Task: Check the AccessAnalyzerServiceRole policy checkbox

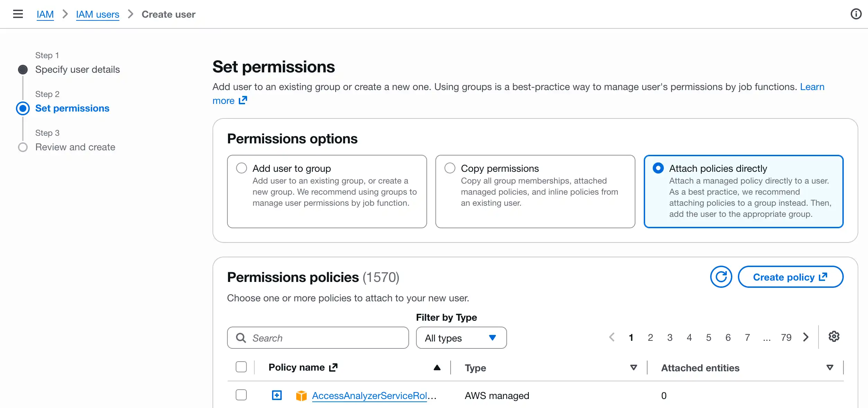Action: click(x=241, y=395)
